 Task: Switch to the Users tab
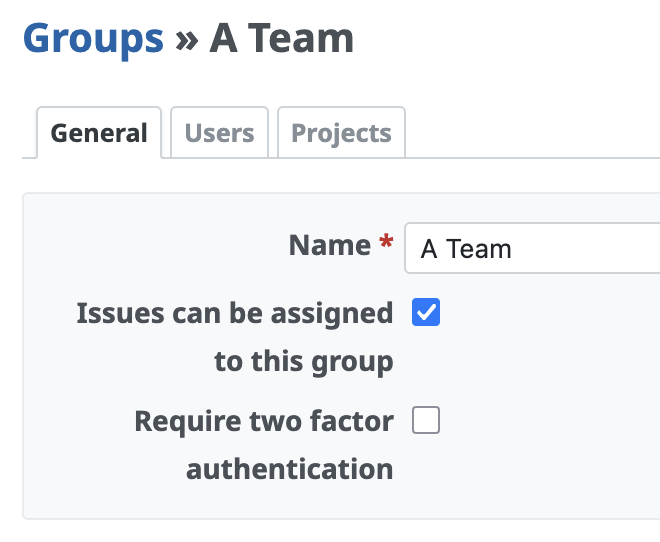[219, 133]
